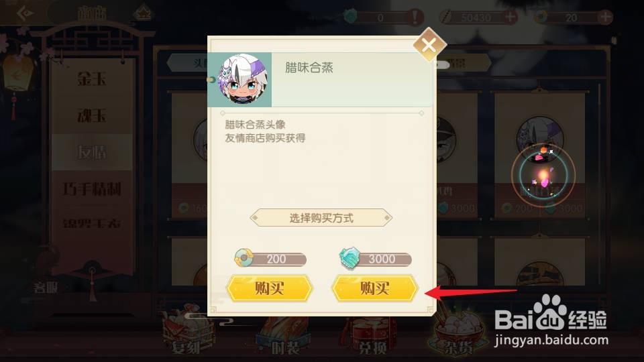
Task: Go back using the top-left arrow
Action: (x=25, y=13)
